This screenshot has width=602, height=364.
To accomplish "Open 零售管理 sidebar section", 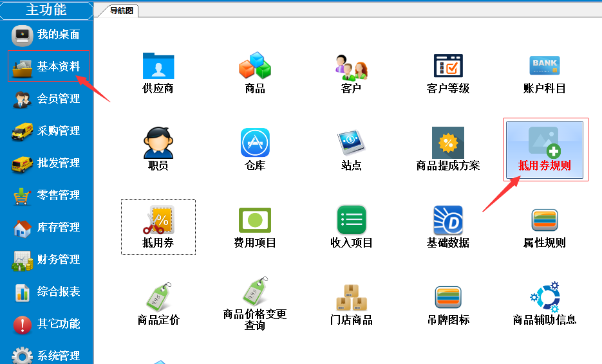I will (46, 196).
